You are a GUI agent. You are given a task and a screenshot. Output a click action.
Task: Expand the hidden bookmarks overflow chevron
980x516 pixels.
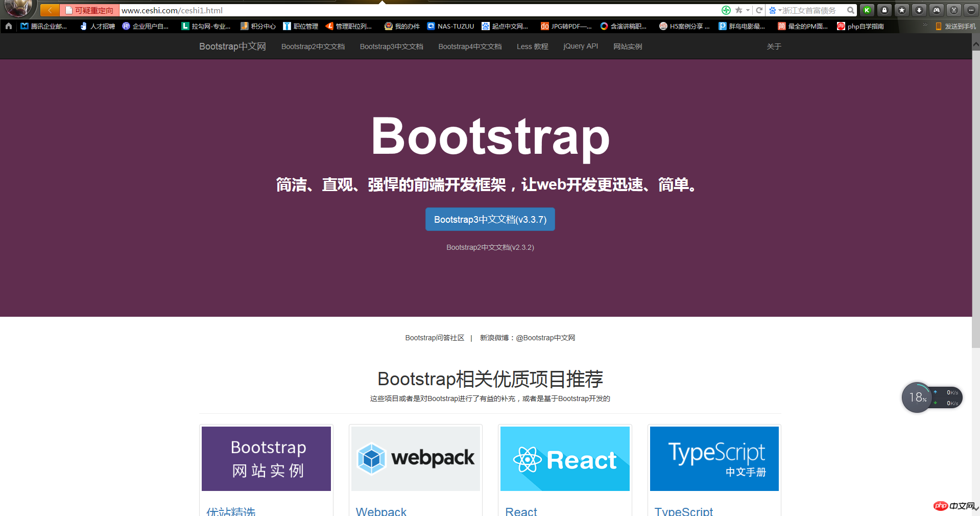click(x=925, y=25)
